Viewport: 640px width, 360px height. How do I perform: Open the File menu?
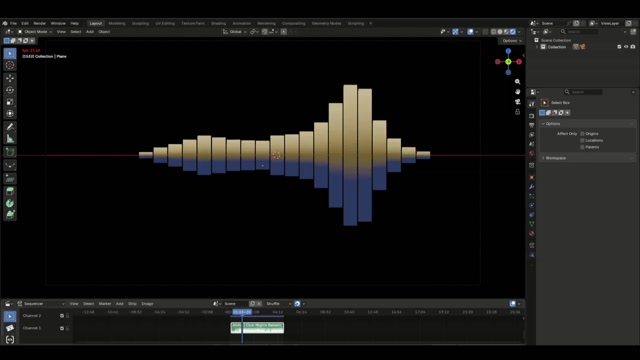click(13, 23)
